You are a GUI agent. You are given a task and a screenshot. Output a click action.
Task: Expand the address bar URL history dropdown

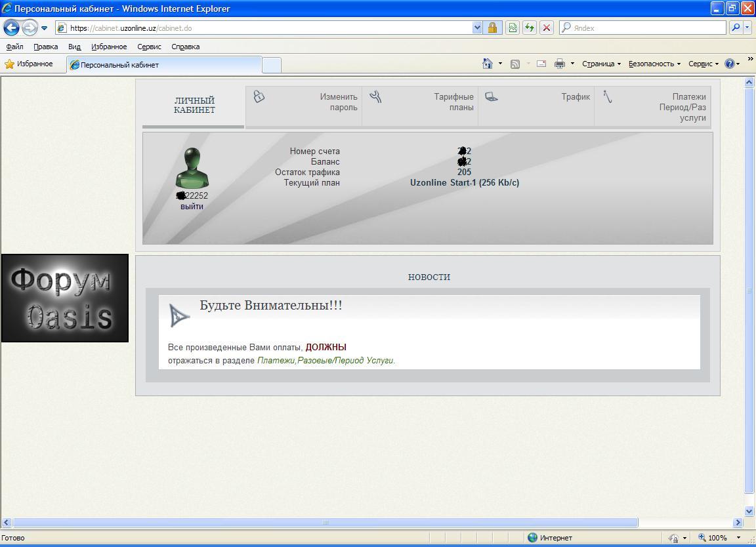pos(477,28)
